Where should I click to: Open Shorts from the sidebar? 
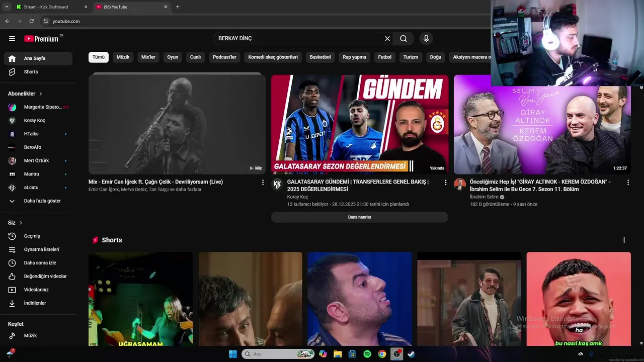[x=38, y=72]
